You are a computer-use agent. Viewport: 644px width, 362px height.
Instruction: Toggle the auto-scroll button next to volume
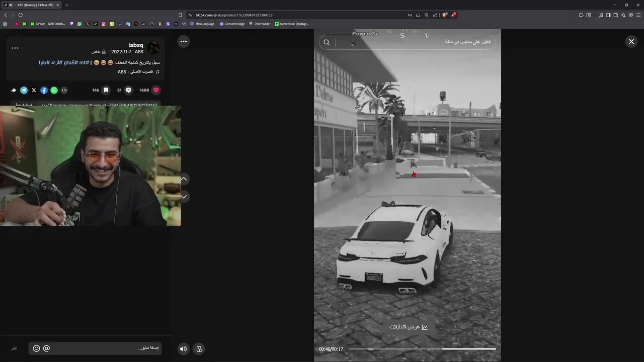pyautogui.click(x=199, y=348)
